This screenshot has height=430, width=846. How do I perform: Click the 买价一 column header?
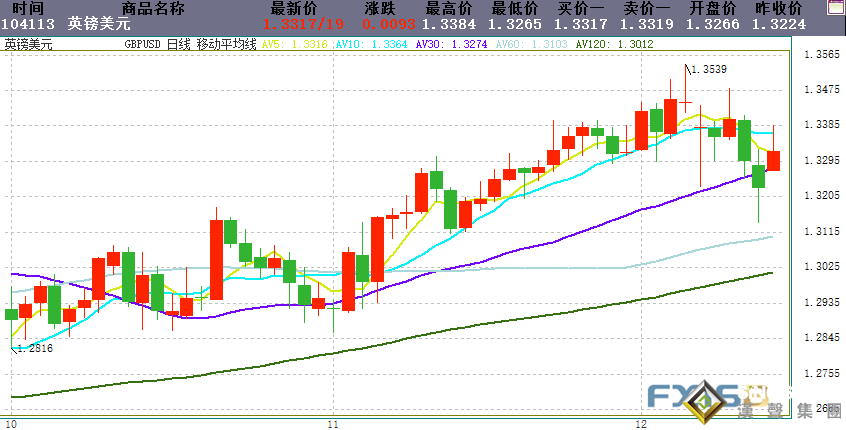(581, 8)
